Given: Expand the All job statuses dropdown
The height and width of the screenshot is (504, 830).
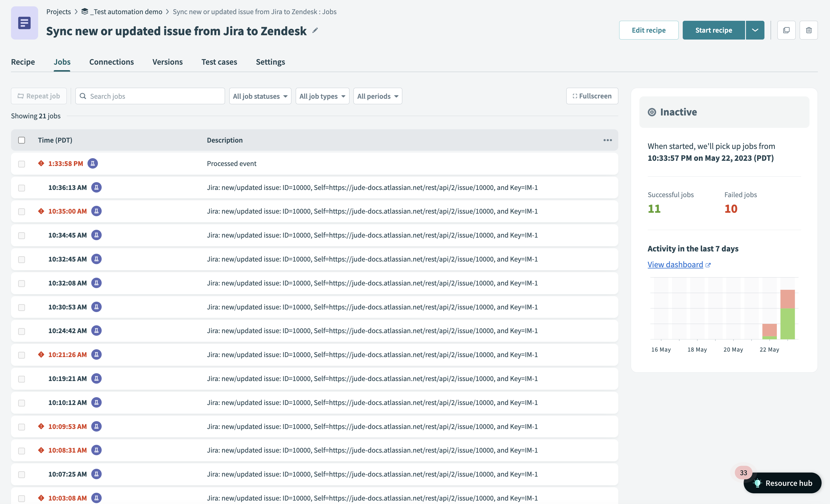Looking at the screenshot, I should click(x=259, y=95).
